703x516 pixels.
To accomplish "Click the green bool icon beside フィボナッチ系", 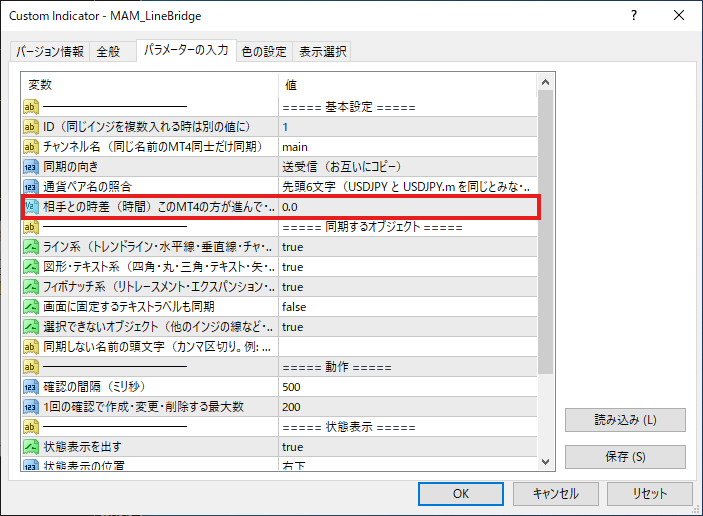I will (x=30, y=286).
